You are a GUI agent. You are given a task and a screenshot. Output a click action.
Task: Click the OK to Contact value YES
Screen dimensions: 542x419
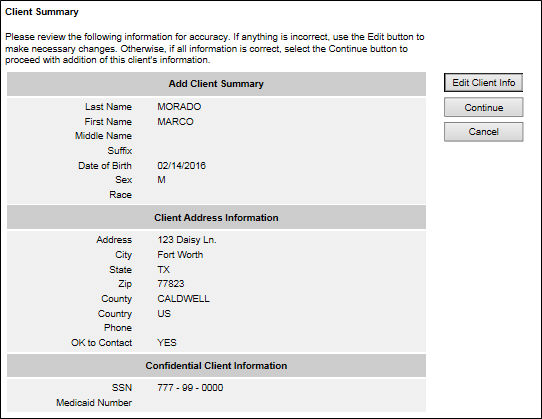pyautogui.click(x=167, y=343)
